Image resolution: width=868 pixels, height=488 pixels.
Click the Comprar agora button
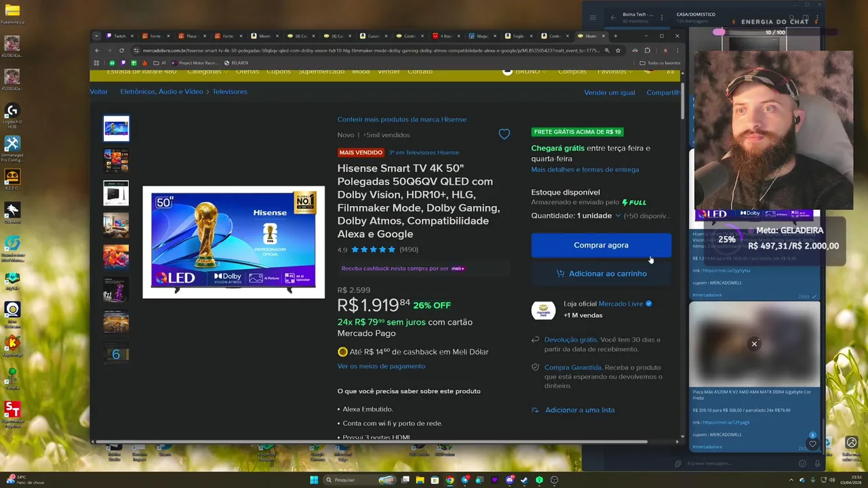[601, 245]
